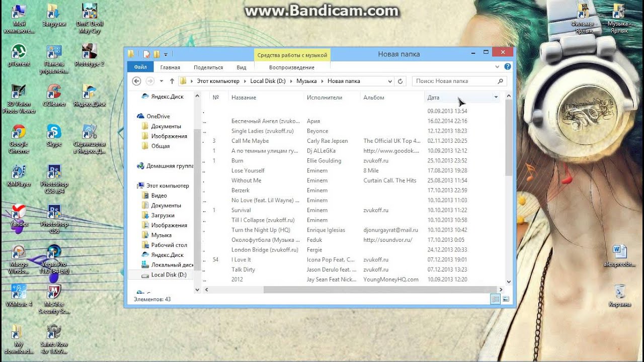Open Музыка - Ярлык desktop shortcut
Viewport: 644px width, 362px height.
coord(620,19)
